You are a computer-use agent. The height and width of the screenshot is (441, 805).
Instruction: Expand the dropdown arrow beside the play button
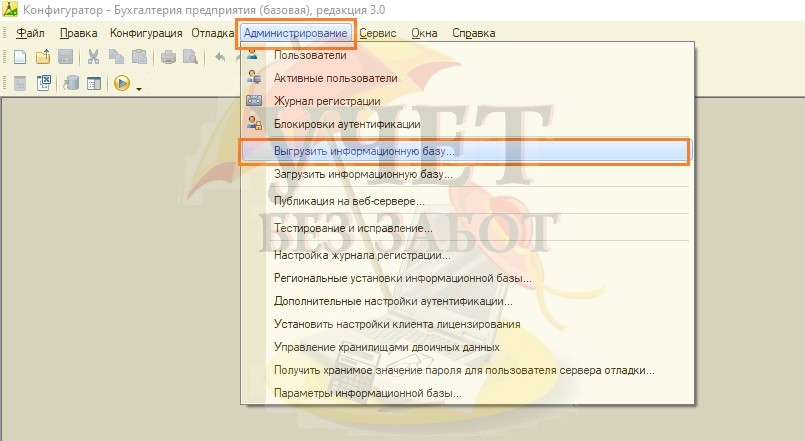coord(138,86)
